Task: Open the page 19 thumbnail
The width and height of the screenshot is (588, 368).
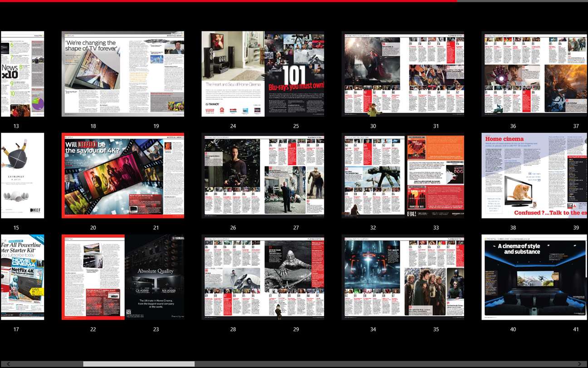Action: (154, 74)
